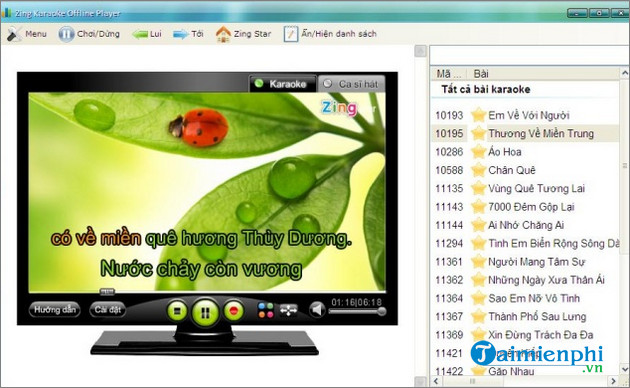The image size is (630, 388).
Task: Click song code 10193
Action: [x=449, y=115]
